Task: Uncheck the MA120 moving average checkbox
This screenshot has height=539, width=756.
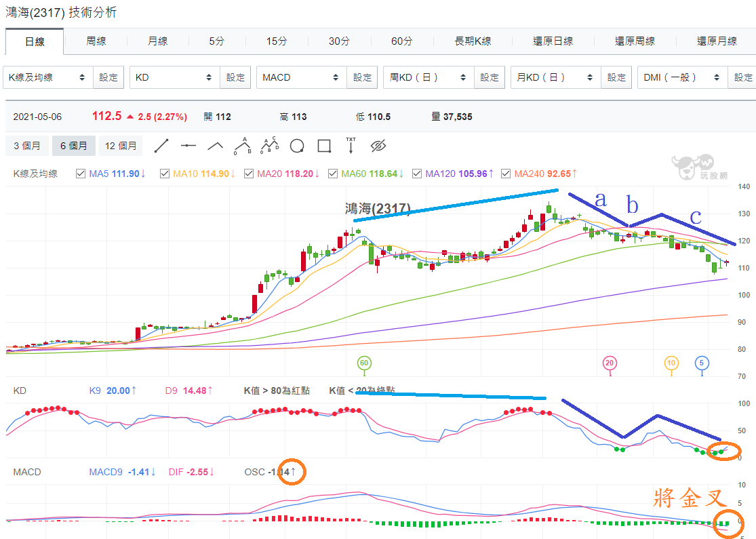Action: (x=417, y=174)
